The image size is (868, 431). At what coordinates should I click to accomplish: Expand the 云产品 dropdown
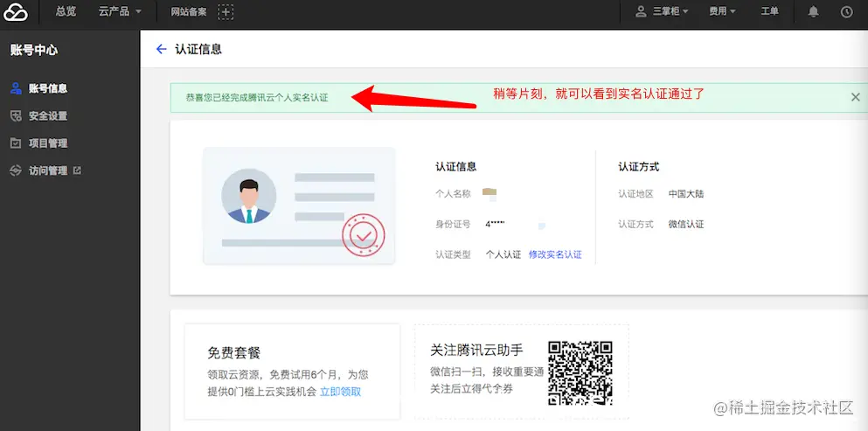pos(120,11)
